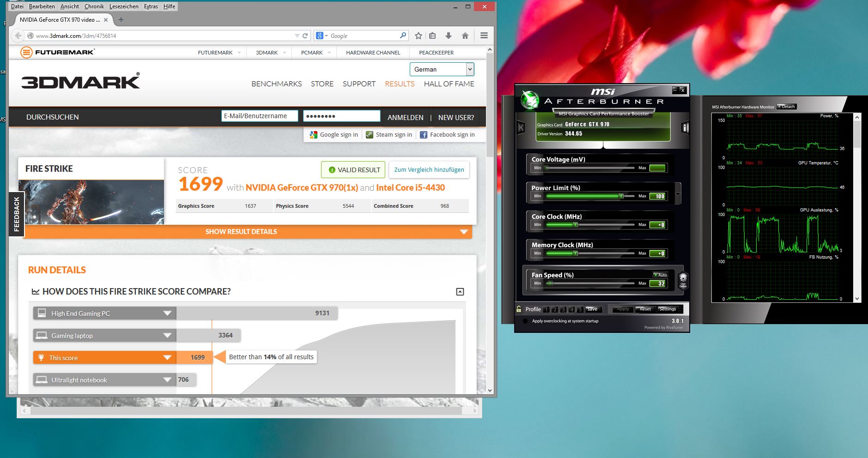Expand Ultralight notebook comparison row
This screenshot has height=458, width=868.
pyautogui.click(x=167, y=380)
